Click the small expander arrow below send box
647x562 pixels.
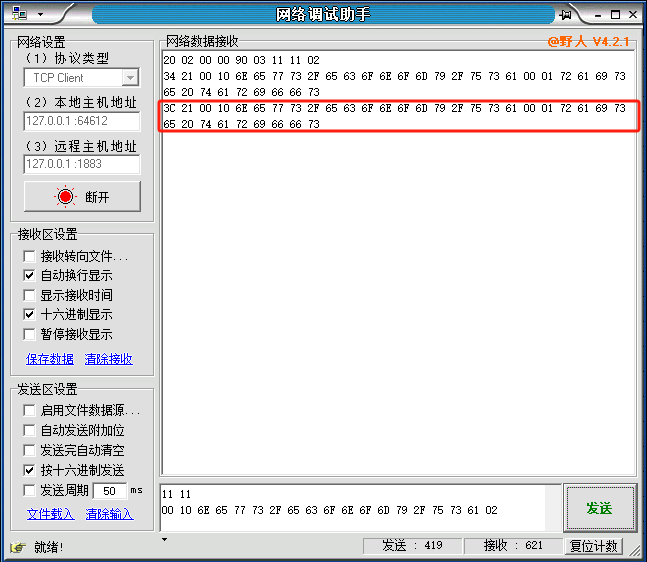pos(165,539)
